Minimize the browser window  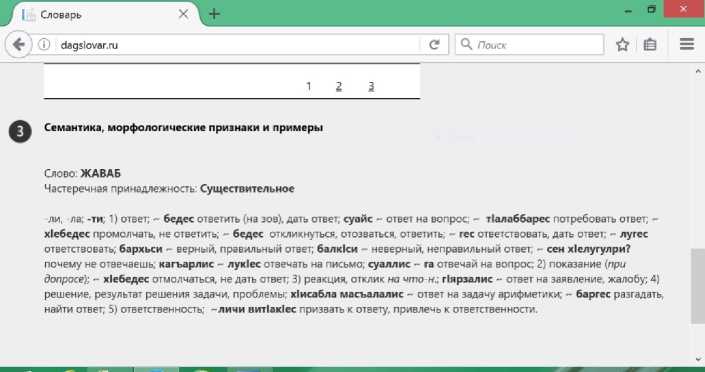[628, 10]
